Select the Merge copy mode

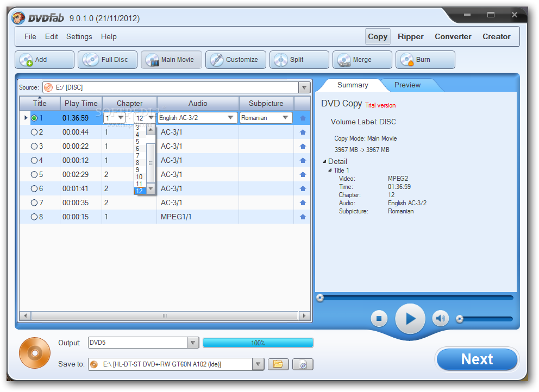click(x=362, y=60)
